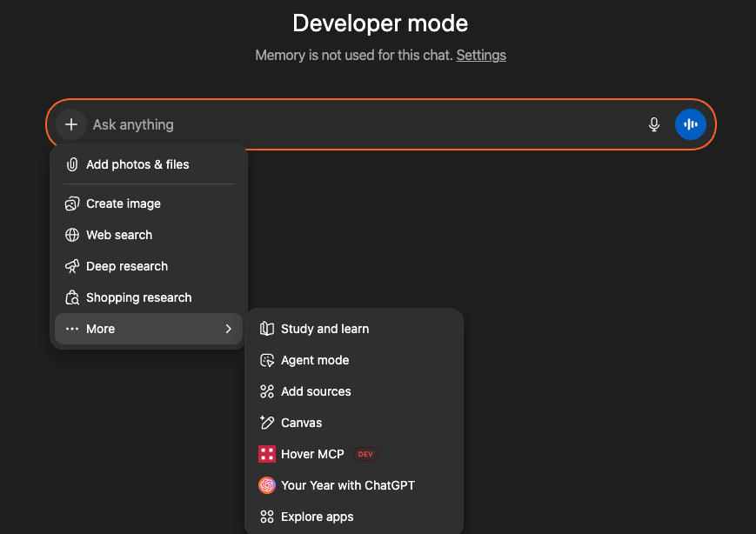The image size is (756, 534).
Task: Open the More menu item
Action: pos(149,329)
